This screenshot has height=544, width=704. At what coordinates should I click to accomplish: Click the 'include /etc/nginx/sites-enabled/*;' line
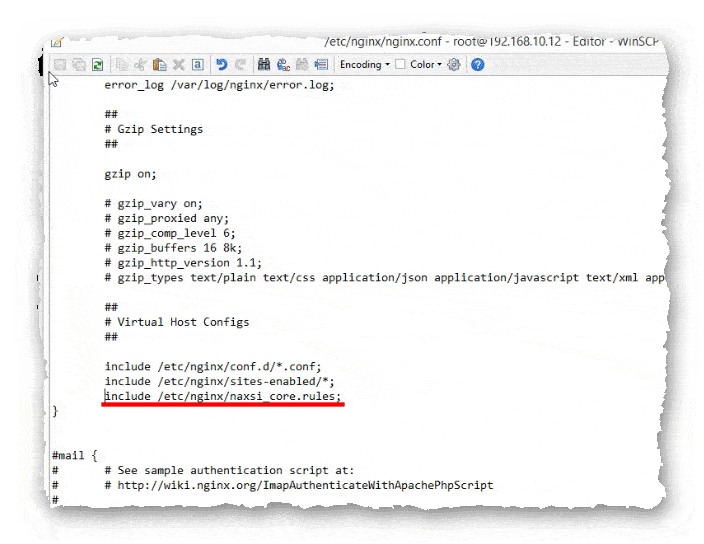coord(220,382)
